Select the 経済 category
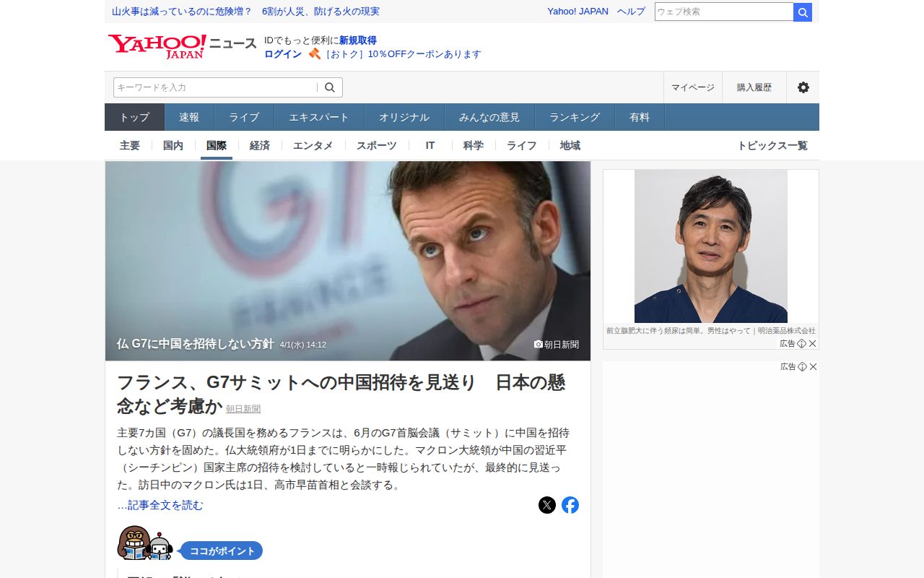The image size is (924, 578). click(260, 145)
